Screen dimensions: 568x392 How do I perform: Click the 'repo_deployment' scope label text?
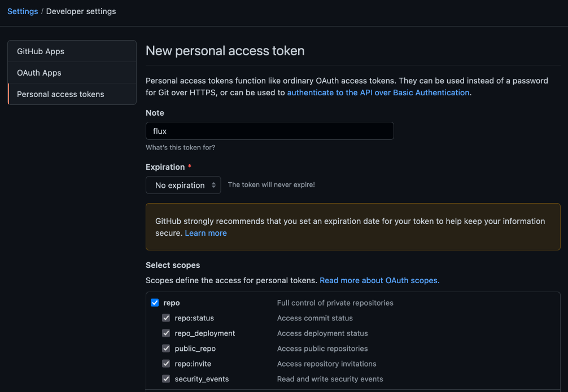click(x=204, y=333)
